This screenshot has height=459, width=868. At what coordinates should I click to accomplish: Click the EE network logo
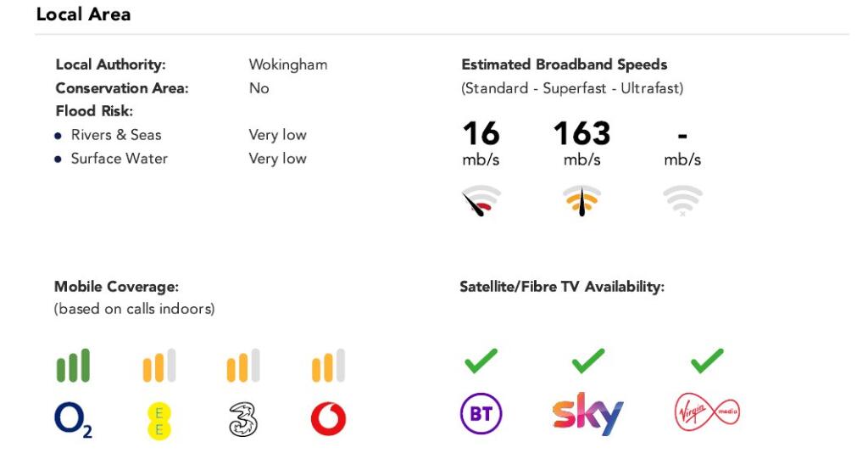pos(158,420)
